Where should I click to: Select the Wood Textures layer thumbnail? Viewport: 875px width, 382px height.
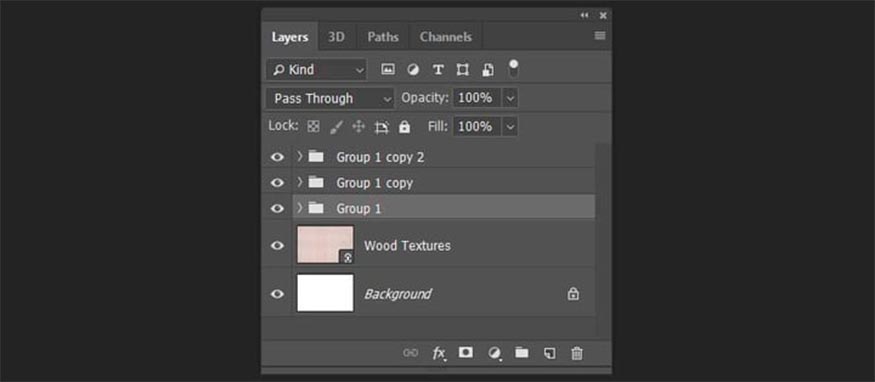click(325, 244)
